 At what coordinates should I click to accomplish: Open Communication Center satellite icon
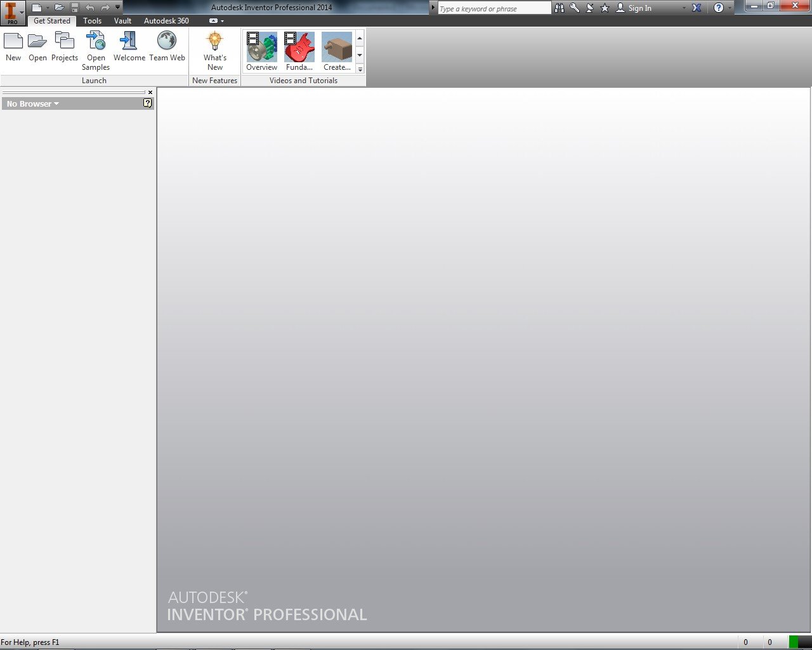coord(589,8)
